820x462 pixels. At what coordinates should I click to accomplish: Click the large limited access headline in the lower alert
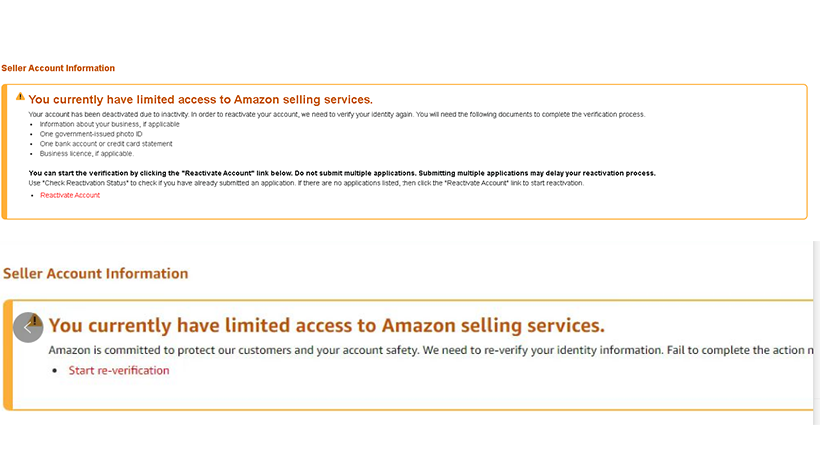pyautogui.click(x=326, y=325)
